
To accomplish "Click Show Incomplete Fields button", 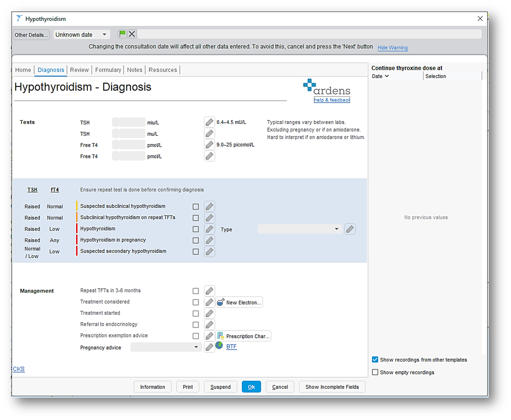I will (332, 387).
